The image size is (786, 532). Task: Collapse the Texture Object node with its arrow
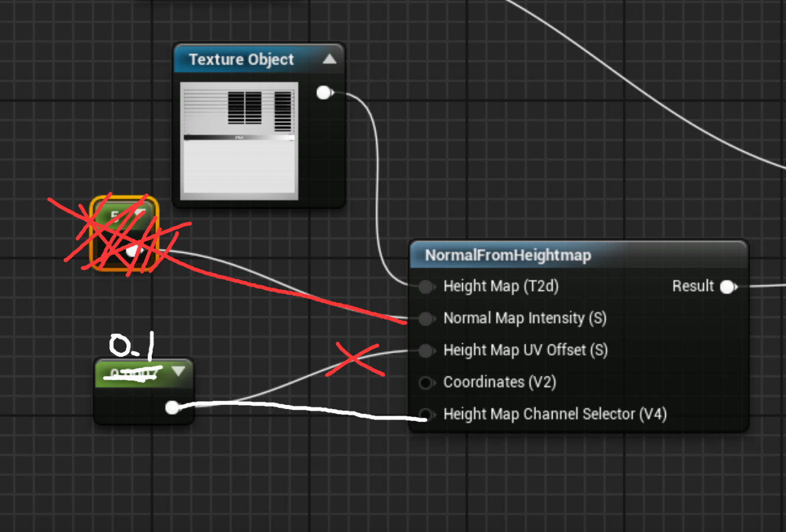[x=330, y=59]
